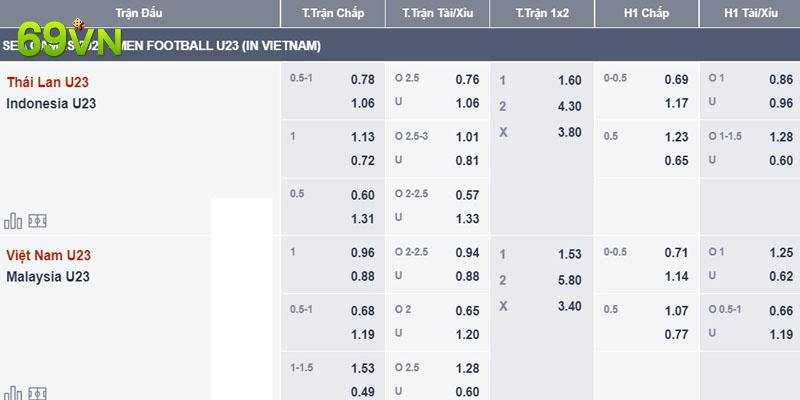Viewport: 800px width, 400px height.
Task: Select the H1 Tài/Xỉu column header
Action: [x=751, y=13]
